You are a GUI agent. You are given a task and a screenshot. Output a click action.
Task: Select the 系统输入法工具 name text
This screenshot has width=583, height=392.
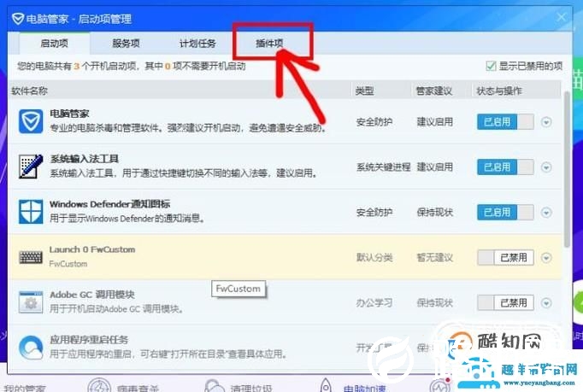(x=85, y=159)
